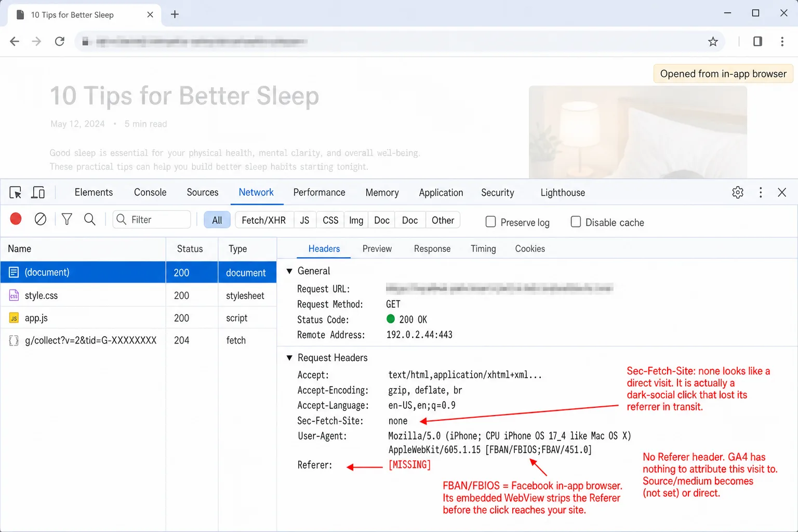Select the app.js request row
The width and height of the screenshot is (798, 532).
click(x=138, y=318)
